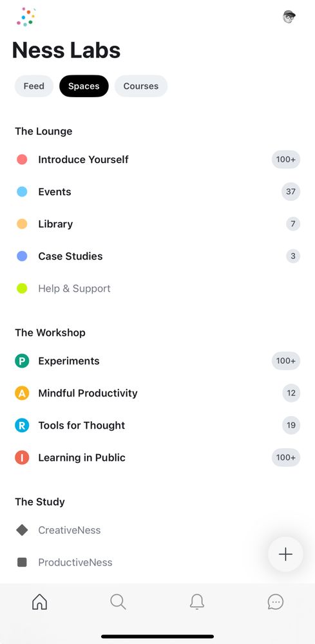Open search via magnifier icon
Screen dimensions: 315x644
click(118, 601)
